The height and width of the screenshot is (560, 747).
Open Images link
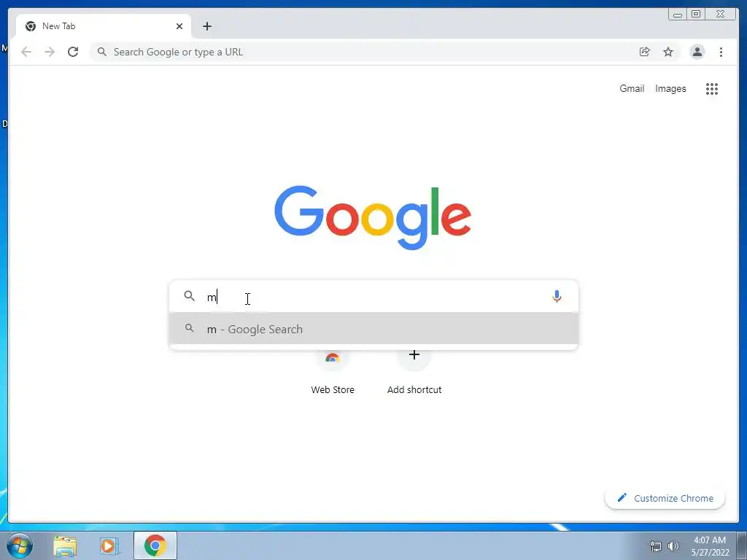pyautogui.click(x=670, y=88)
